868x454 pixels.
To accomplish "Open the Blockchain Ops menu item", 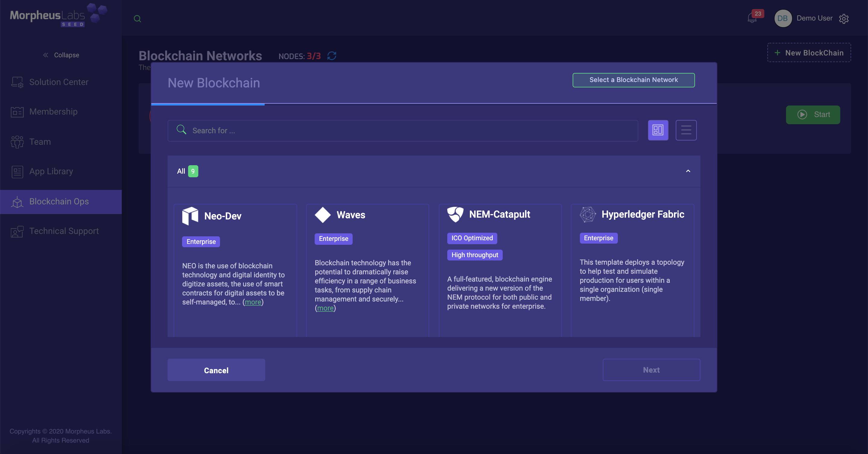I will tap(59, 202).
